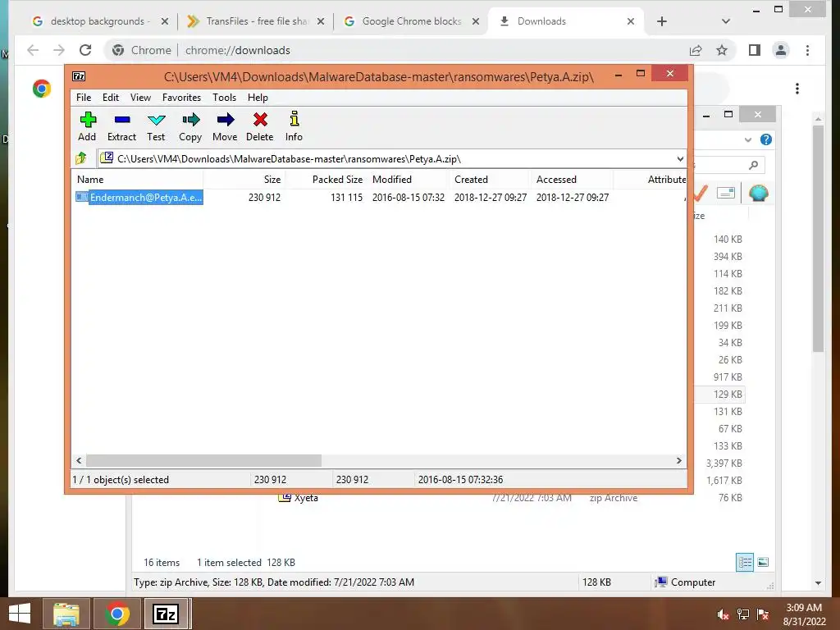
Task: Click the Chrome logo on Downloads page
Action: [x=42, y=89]
